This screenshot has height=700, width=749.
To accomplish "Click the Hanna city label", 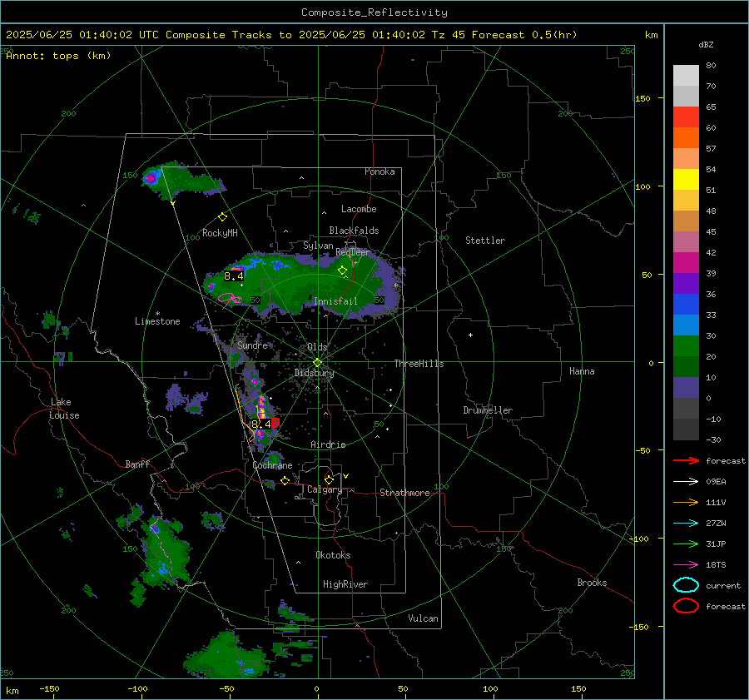I will click(582, 371).
